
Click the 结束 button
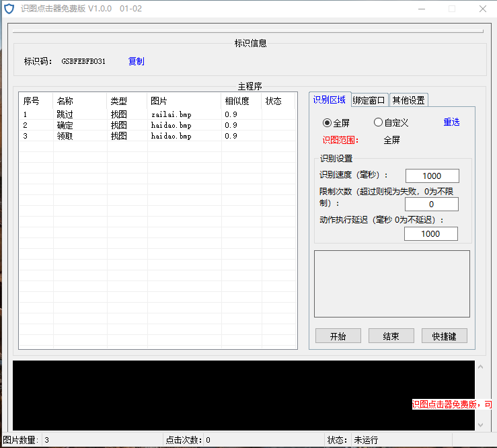coord(391,336)
